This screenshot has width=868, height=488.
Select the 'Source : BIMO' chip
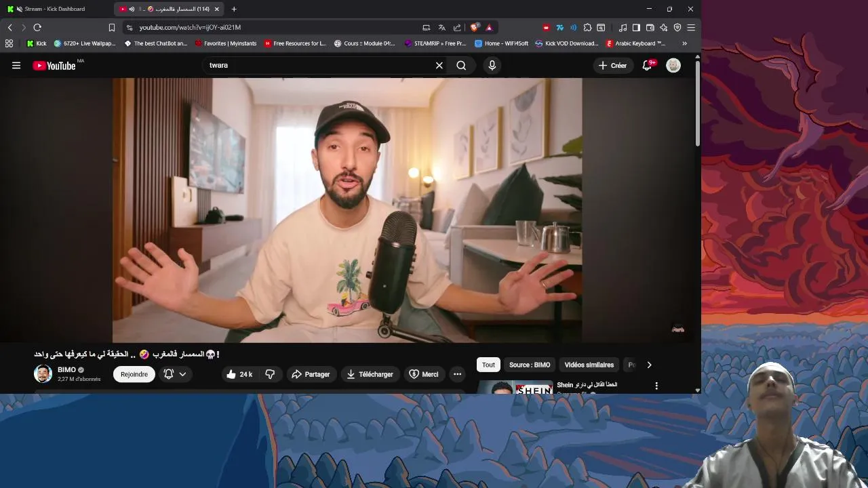(530, 365)
